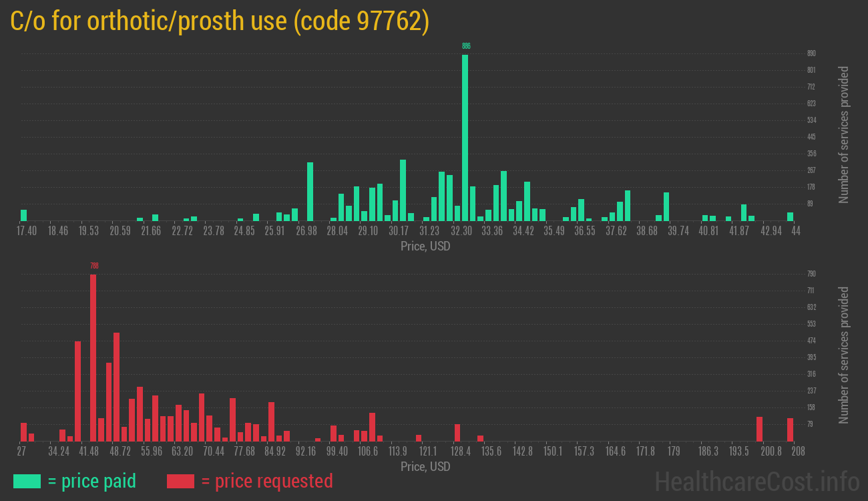Viewport: 868px width, 501px height.
Task: Select the '= price requested' legend text
Action: pos(266,481)
